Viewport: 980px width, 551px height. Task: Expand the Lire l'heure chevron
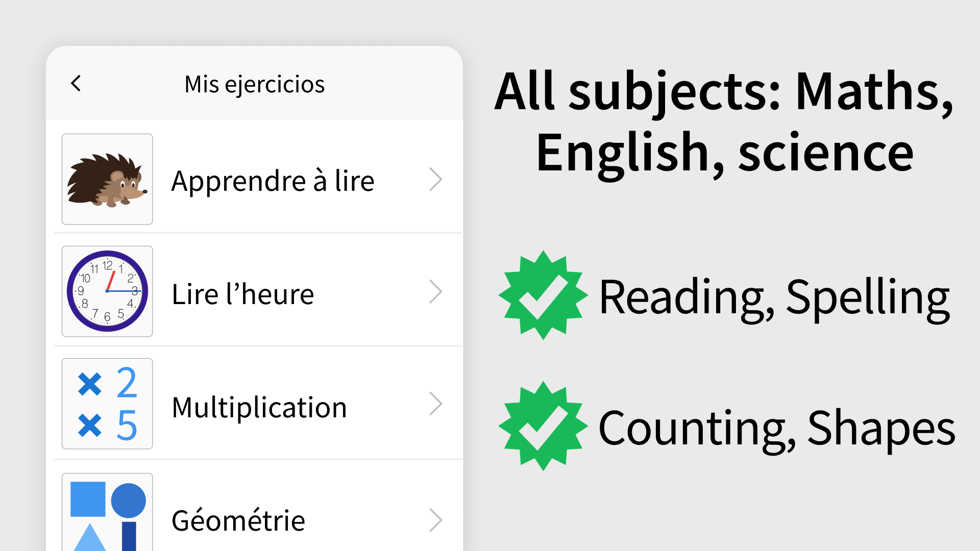[x=435, y=292]
